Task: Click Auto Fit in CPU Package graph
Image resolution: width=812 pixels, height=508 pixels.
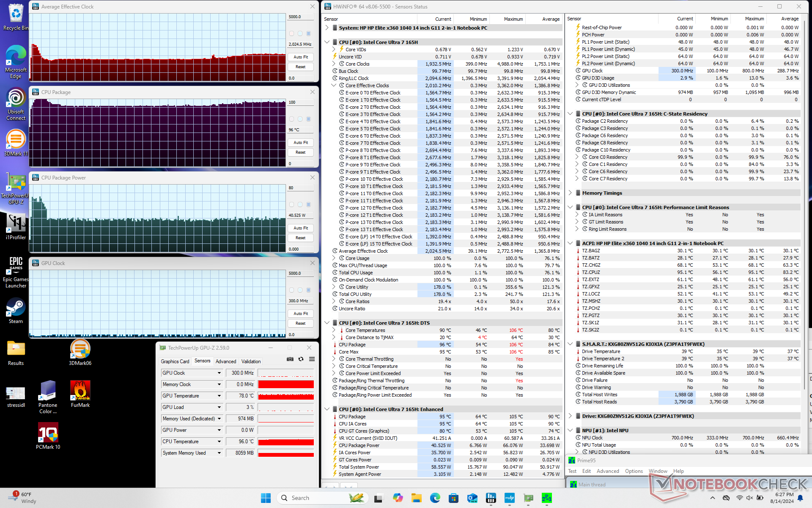Action: 301,143
